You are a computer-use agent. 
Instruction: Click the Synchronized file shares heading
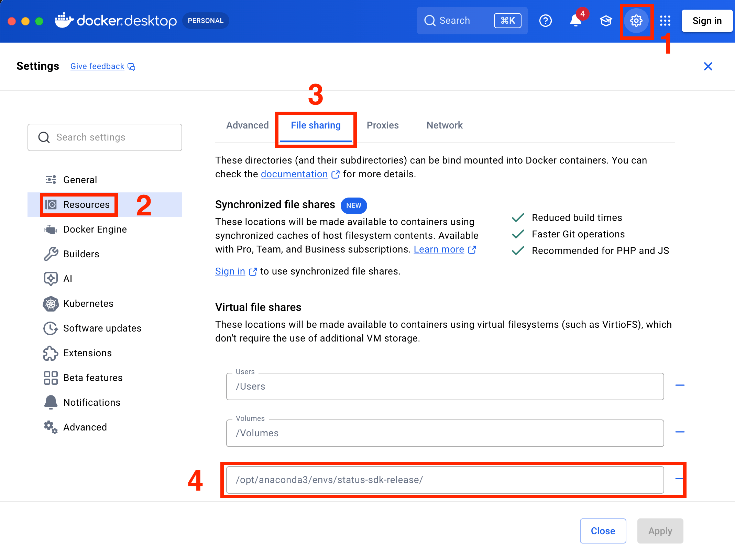click(x=275, y=205)
